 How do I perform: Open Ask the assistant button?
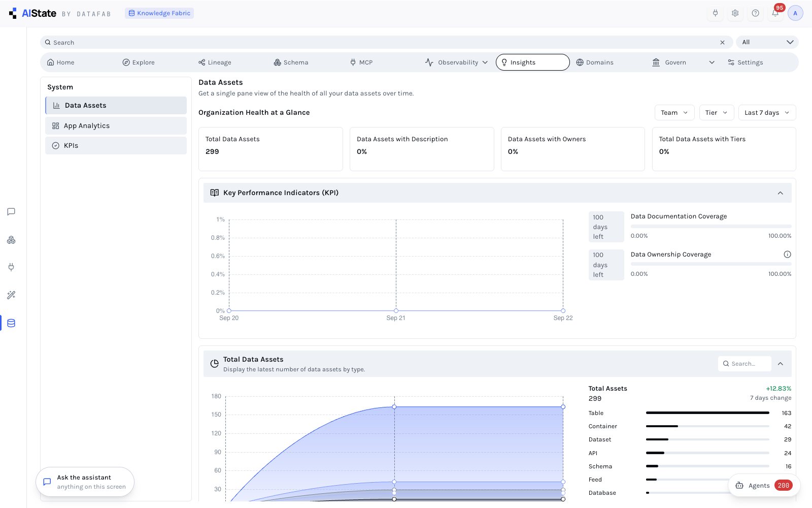[85, 482]
